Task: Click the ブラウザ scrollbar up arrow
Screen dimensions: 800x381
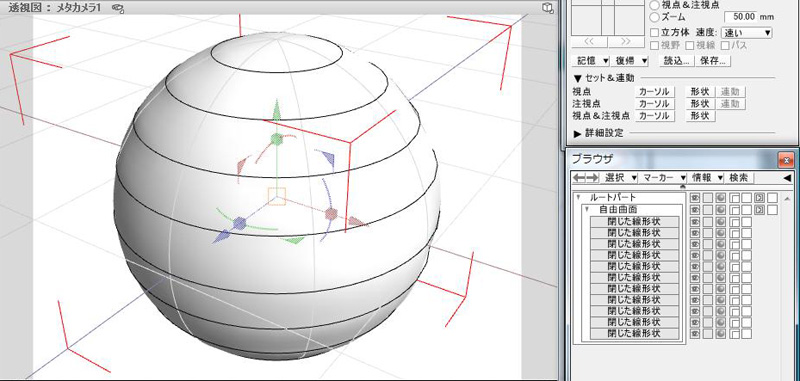Action: tap(787, 198)
